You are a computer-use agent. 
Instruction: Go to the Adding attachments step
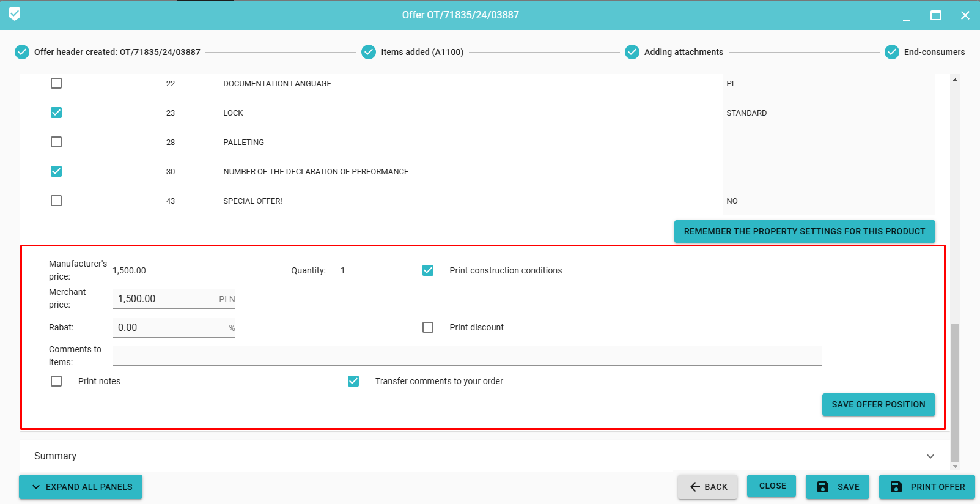pyautogui.click(x=683, y=52)
